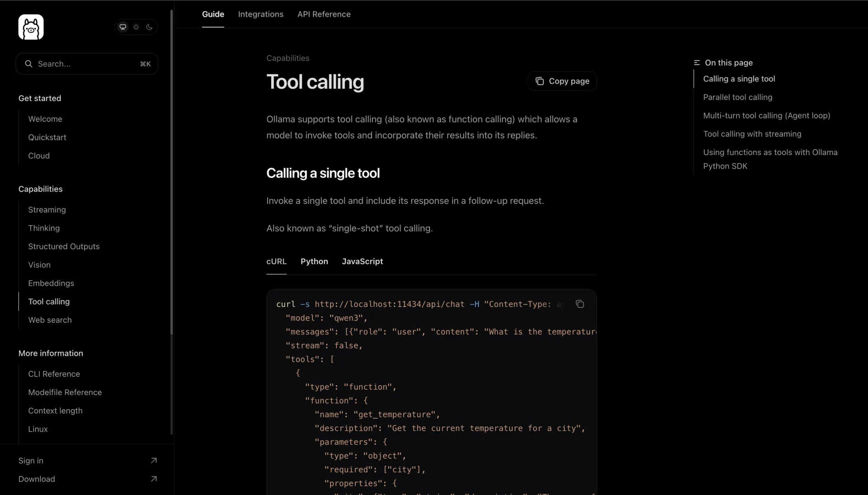
Task: Click the Ollama llama logo
Action: pyautogui.click(x=31, y=27)
